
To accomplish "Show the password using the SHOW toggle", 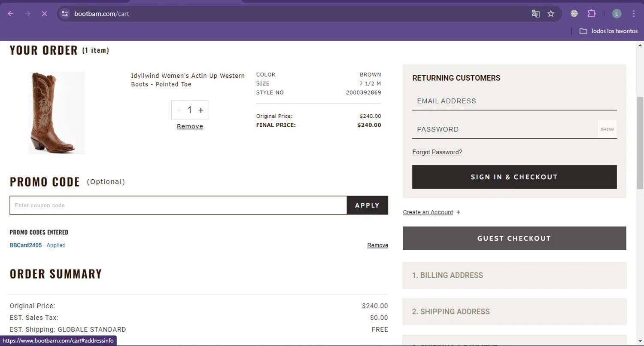I will [607, 129].
